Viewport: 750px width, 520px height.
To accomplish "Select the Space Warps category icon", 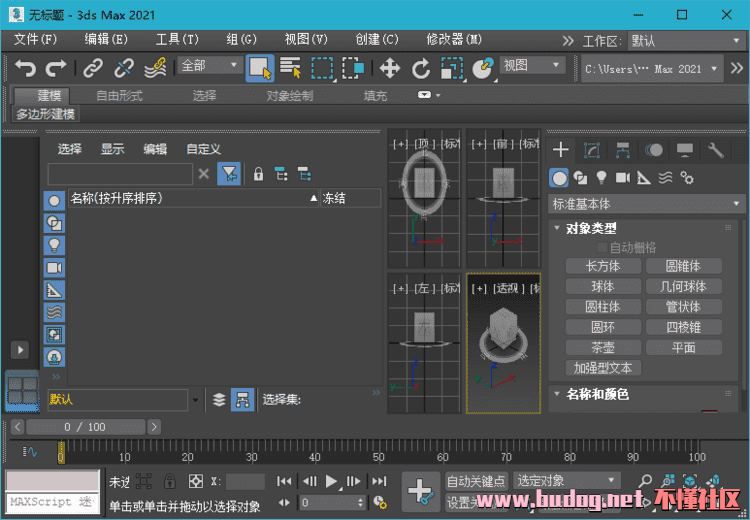I will (665, 178).
